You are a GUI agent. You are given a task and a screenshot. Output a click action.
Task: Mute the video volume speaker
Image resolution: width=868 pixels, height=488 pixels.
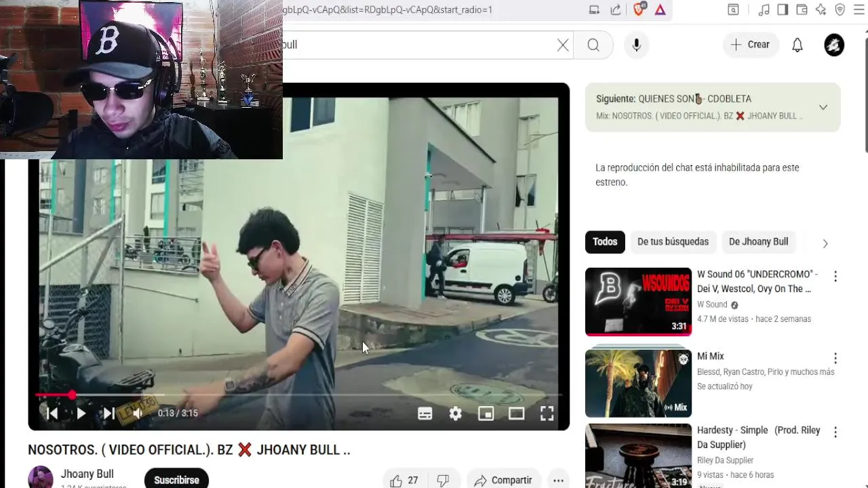pos(138,413)
